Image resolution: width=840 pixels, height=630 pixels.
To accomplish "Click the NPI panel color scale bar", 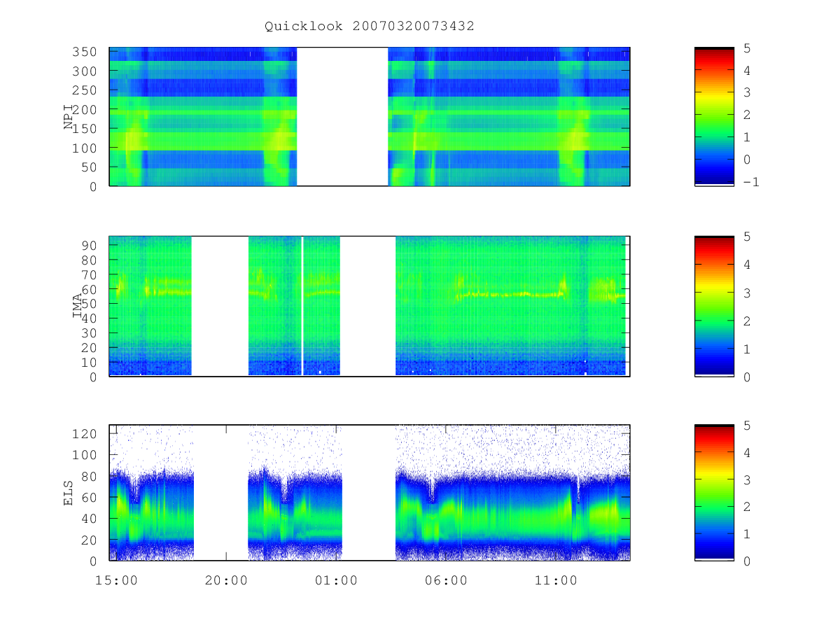I will (x=714, y=117).
